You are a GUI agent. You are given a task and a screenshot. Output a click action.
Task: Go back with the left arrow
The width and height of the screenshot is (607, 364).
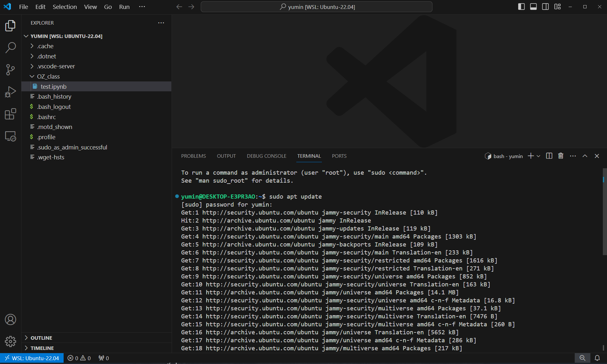pos(179,7)
